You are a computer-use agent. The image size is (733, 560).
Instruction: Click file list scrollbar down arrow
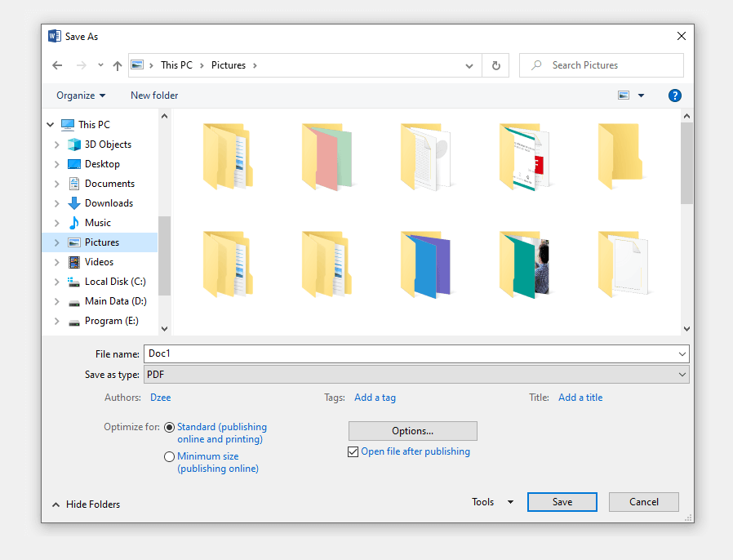tap(686, 329)
